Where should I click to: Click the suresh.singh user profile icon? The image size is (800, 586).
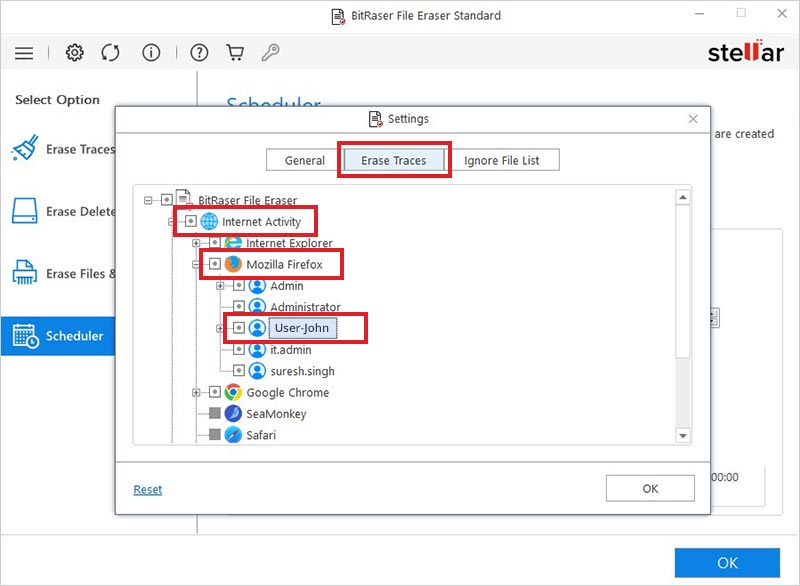[x=257, y=371]
